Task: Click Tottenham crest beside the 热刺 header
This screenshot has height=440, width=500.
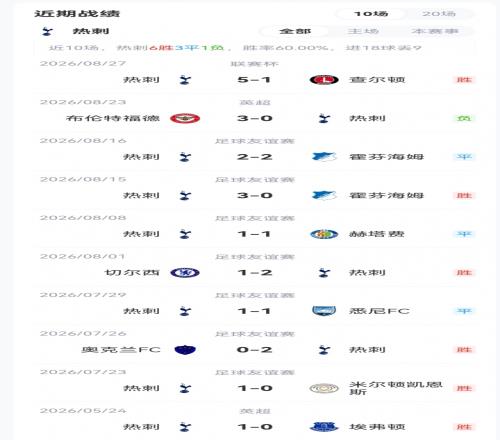Action: 47,31
